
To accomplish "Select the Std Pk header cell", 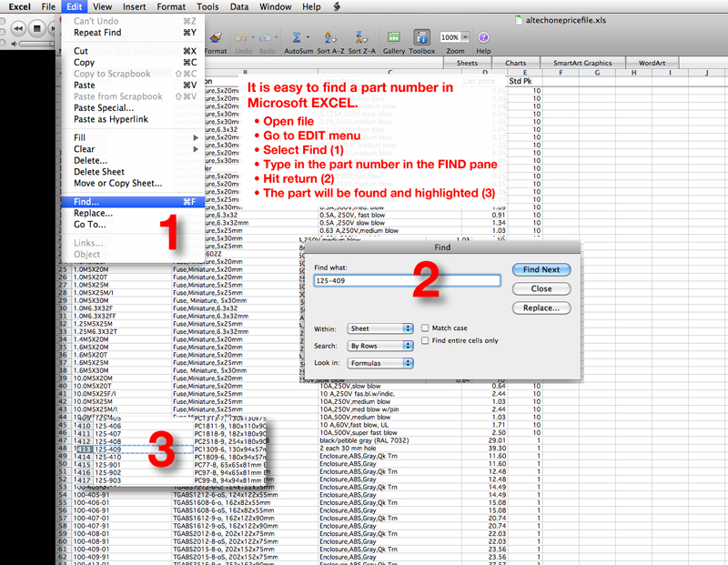I will tap(525, 81).
